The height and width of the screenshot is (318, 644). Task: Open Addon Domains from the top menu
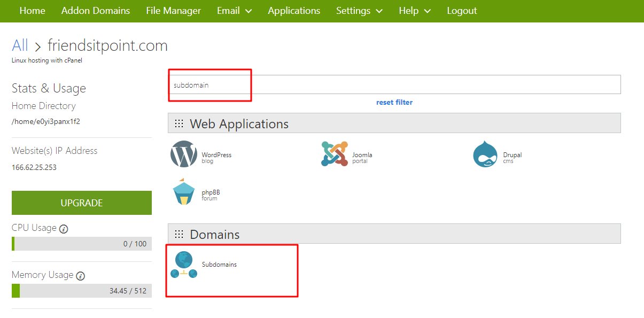click(x=96, y=11)
